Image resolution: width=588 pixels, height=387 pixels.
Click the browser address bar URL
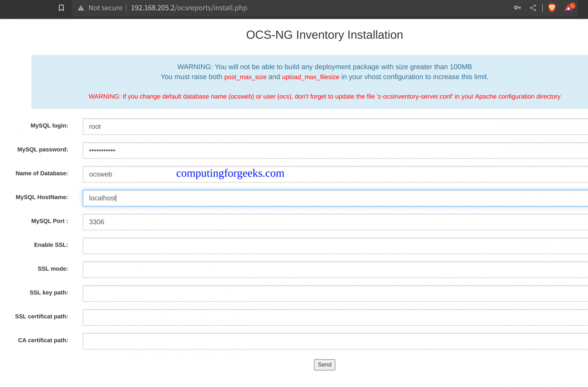pos(189,8)
